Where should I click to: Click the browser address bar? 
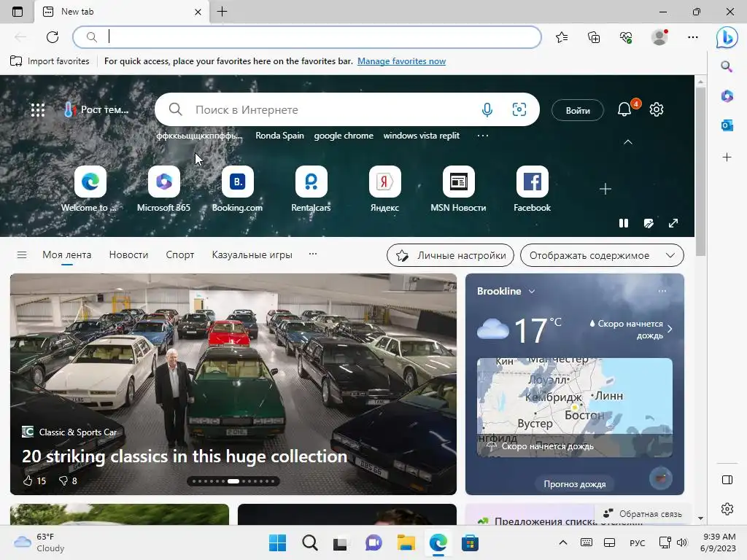pos(307,37)
